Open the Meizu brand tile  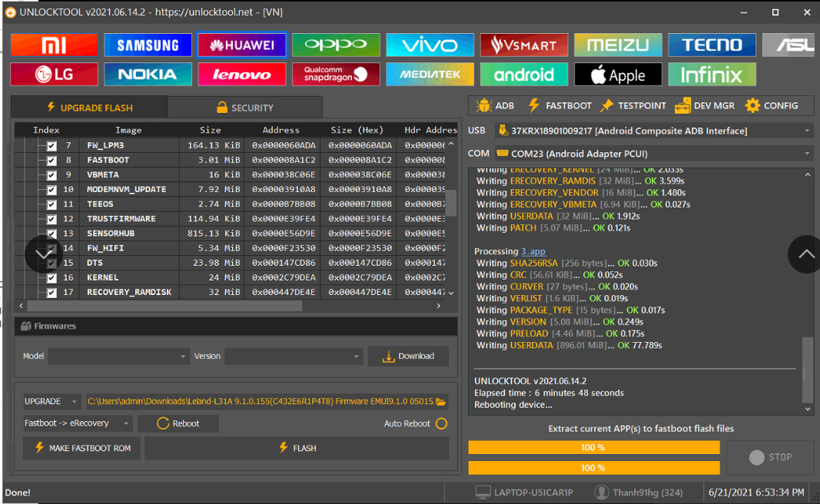click(618, 45)
